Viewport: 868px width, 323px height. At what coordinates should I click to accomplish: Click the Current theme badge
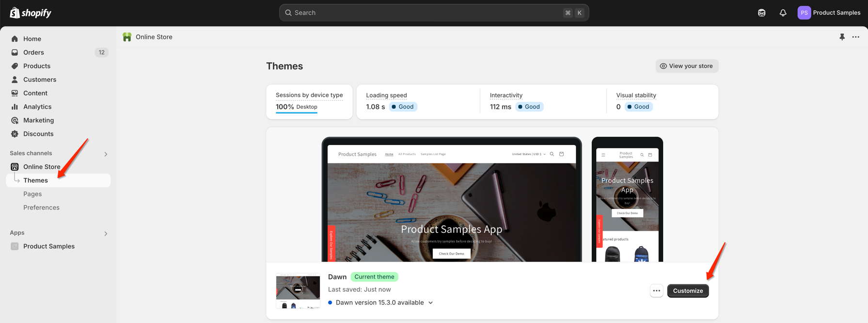point(374,277)
